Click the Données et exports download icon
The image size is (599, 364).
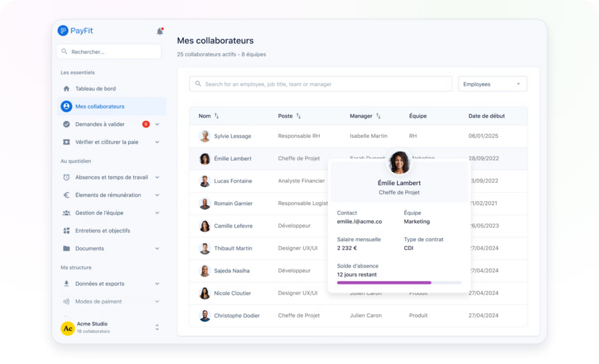point(66,283)
